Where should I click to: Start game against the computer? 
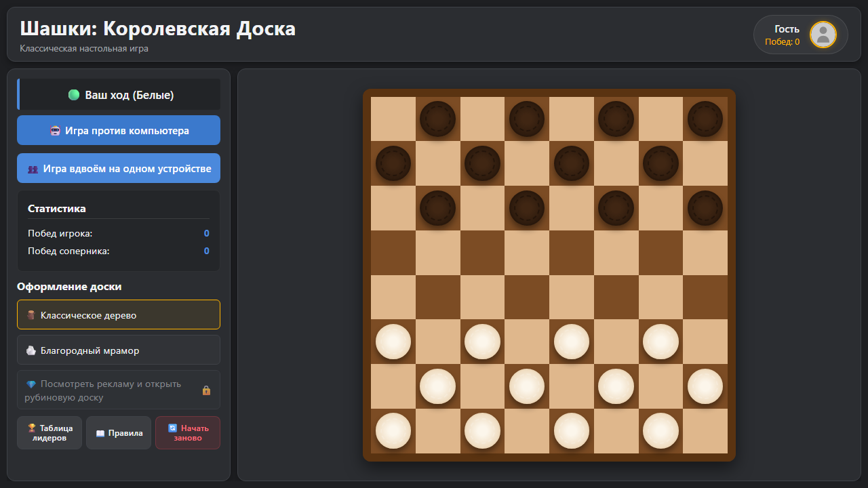click(119, 130)
